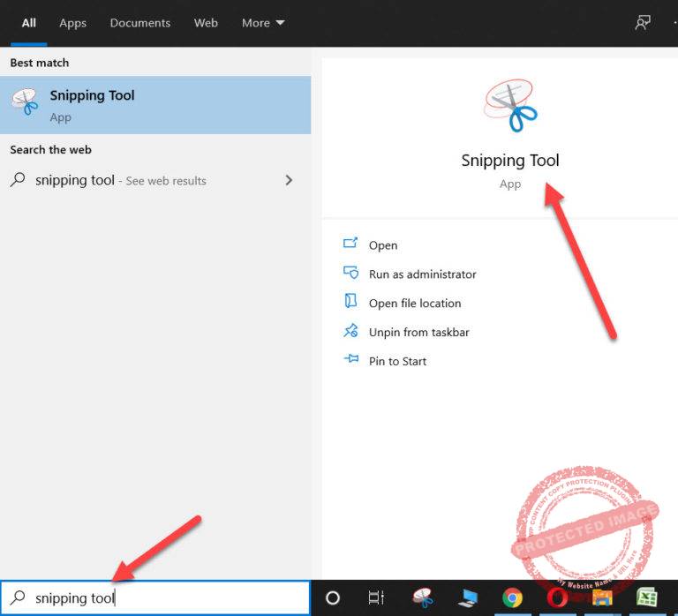Click the search box containing 'snipping tool'
This screenshot has height=616, width=678.
(x=155, y=597)
